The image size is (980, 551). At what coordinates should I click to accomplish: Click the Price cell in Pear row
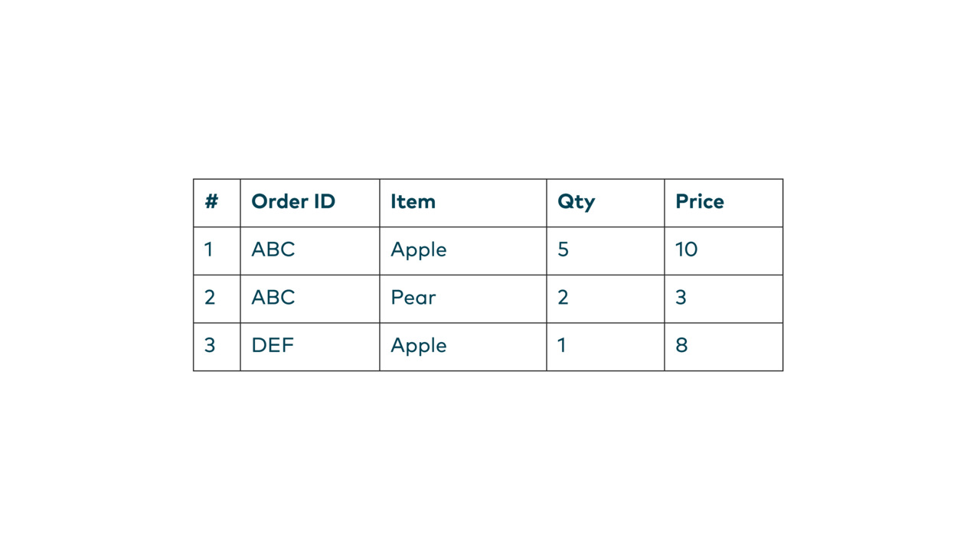(x=723, y=298)
